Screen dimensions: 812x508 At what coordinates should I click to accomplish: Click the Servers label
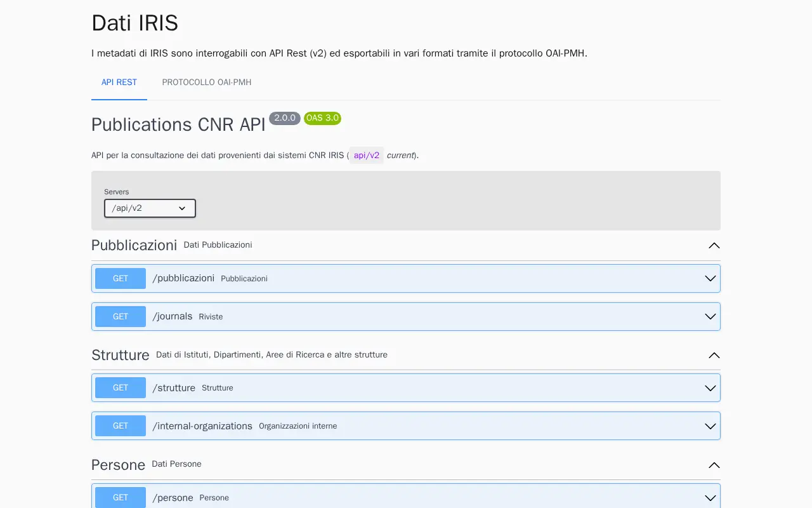click(117, 192)
